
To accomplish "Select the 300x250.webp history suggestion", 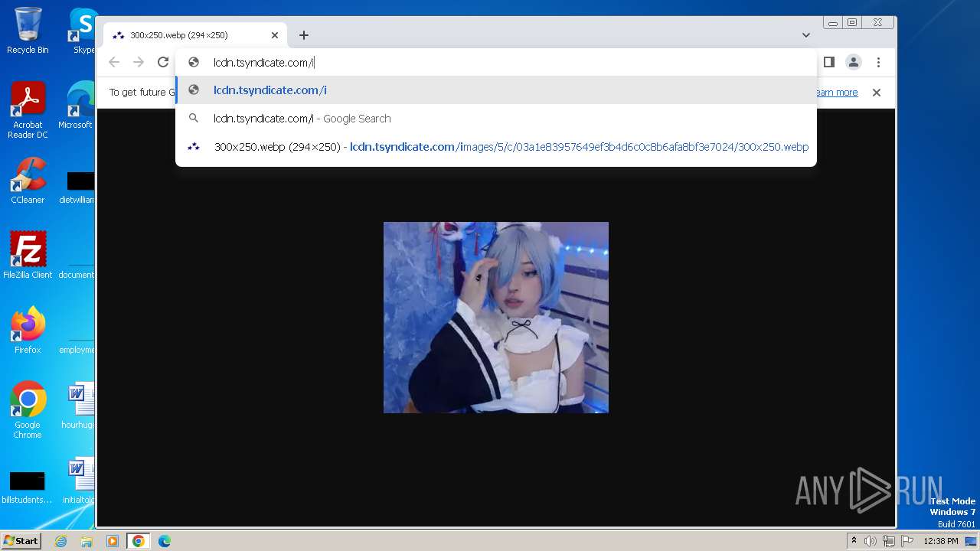I will (496, 147).
